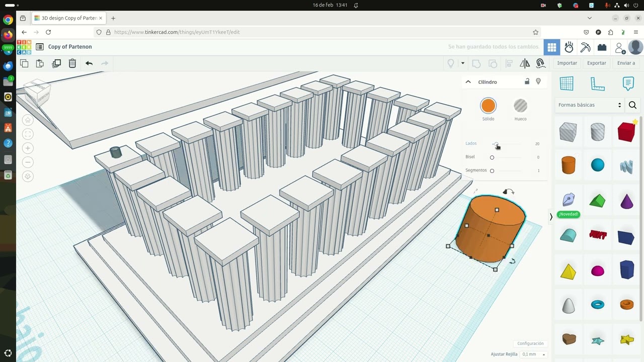The height and width of the screenshot is (362, 644).
Task: Pick the purple cone shape
Action: pos(627,201)
